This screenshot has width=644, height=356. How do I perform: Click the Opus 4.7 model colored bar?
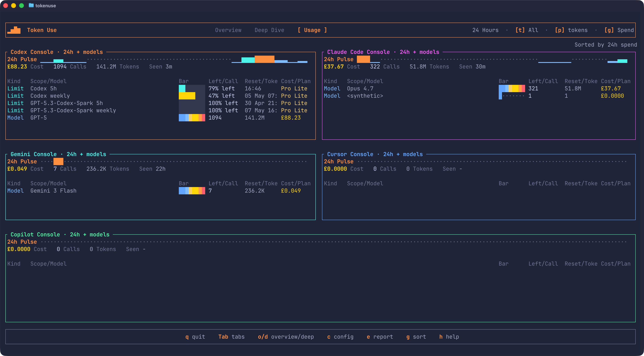512,88
